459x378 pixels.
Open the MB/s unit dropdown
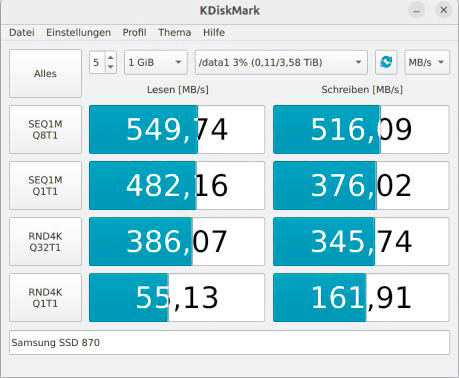click(x=427, y=62)
